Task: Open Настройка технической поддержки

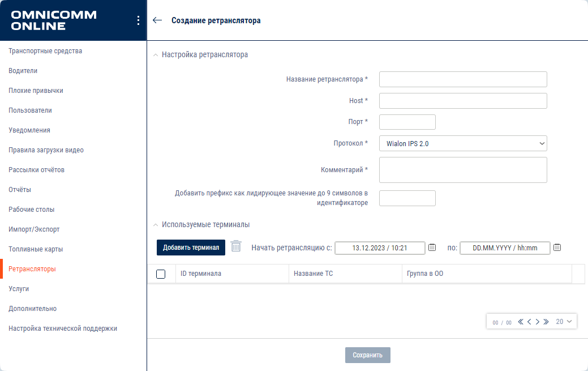Action: point(63,329)
